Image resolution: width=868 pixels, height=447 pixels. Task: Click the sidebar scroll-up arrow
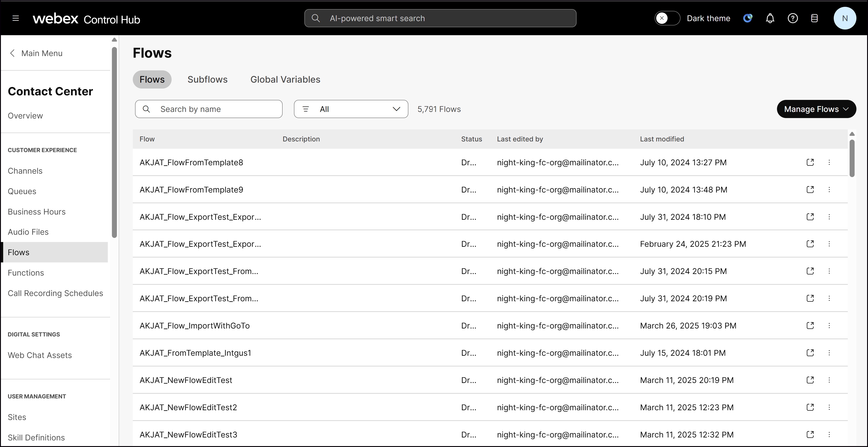point(114,40)
